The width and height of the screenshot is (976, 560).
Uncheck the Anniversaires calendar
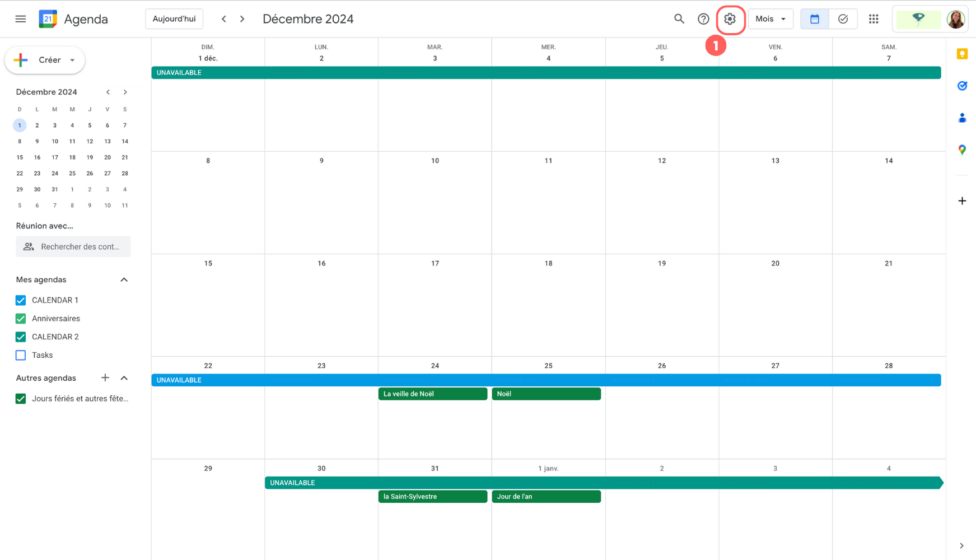(x=21, y=319)
